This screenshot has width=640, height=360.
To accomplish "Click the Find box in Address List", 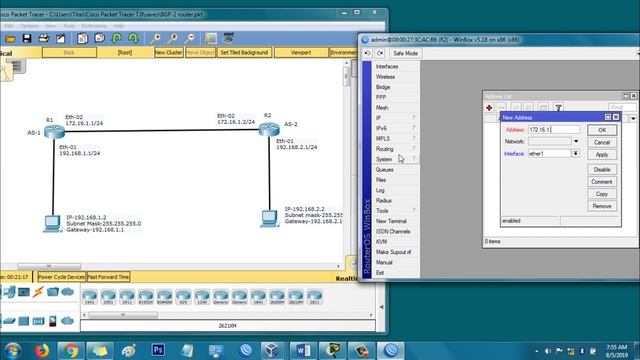I will (x=622, y=107).
